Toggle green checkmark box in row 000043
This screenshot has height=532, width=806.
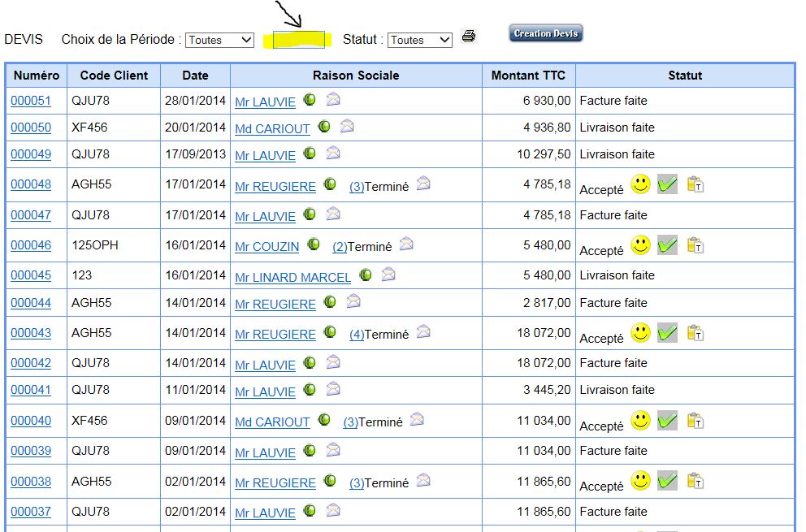pos(667,333)
